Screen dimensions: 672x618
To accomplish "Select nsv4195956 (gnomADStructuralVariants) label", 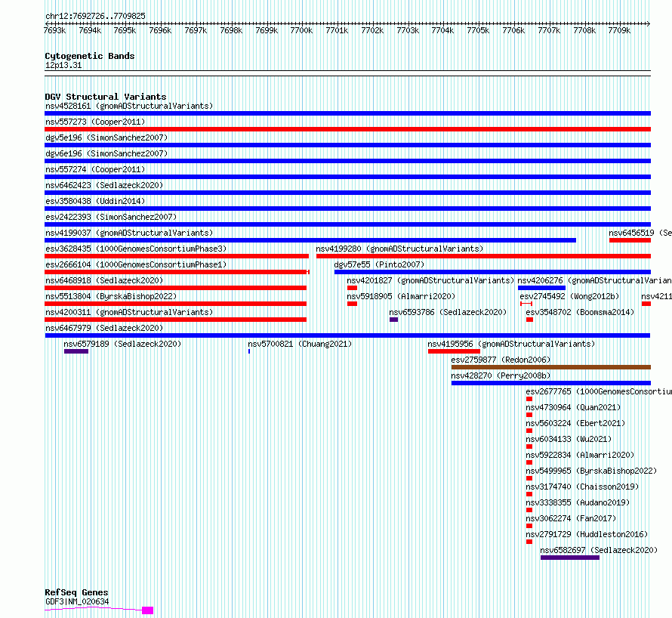I will (511, 344).
